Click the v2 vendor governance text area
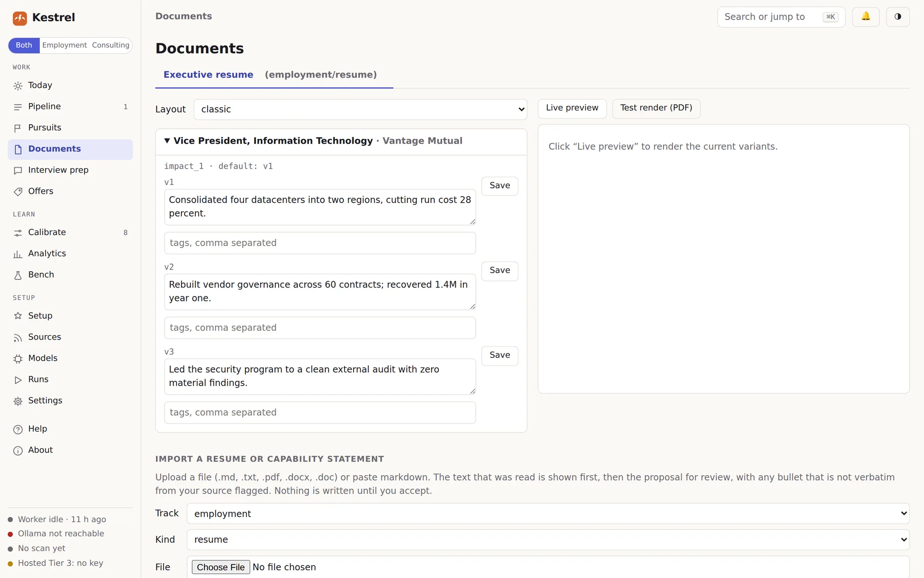 click(320, 292)
